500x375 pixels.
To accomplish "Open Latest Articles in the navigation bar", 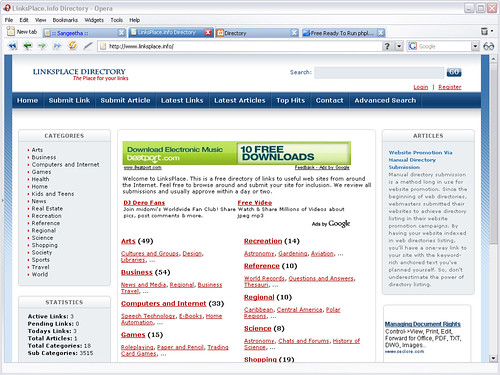I will (240, 100).
